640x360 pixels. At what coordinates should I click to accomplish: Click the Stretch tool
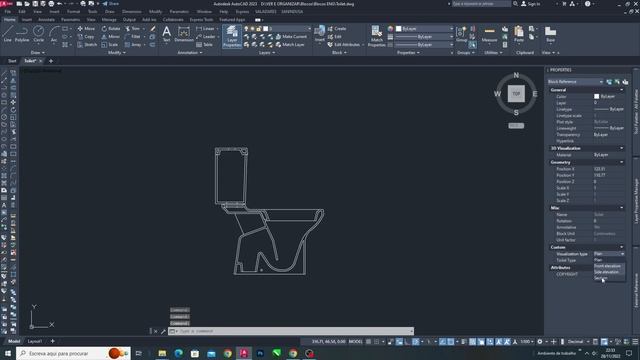(87, 45)
